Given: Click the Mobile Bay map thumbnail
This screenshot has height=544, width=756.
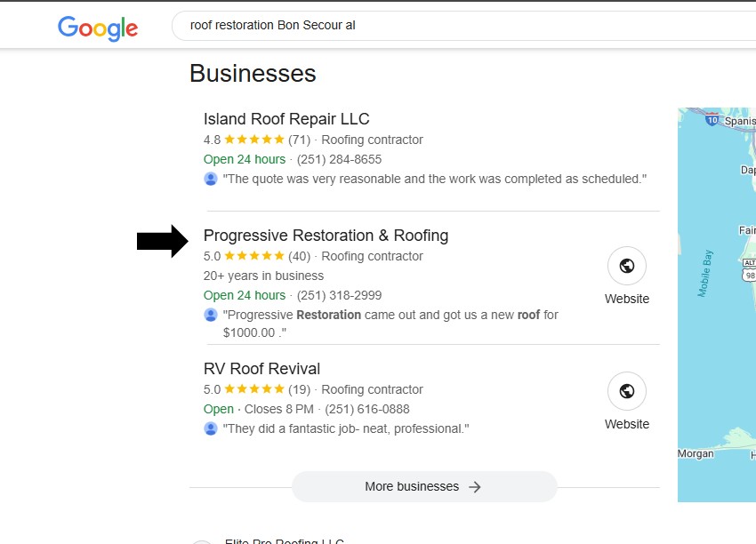Looking at the screenshot, I should 717,302.
